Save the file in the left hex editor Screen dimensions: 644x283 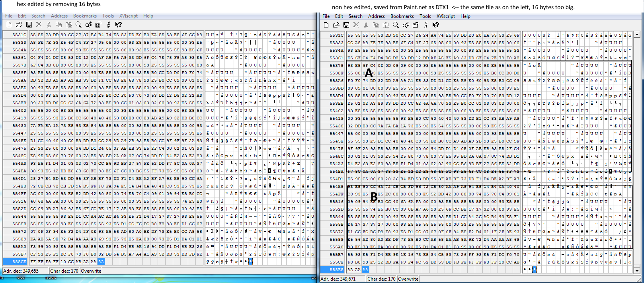(29, 25)
